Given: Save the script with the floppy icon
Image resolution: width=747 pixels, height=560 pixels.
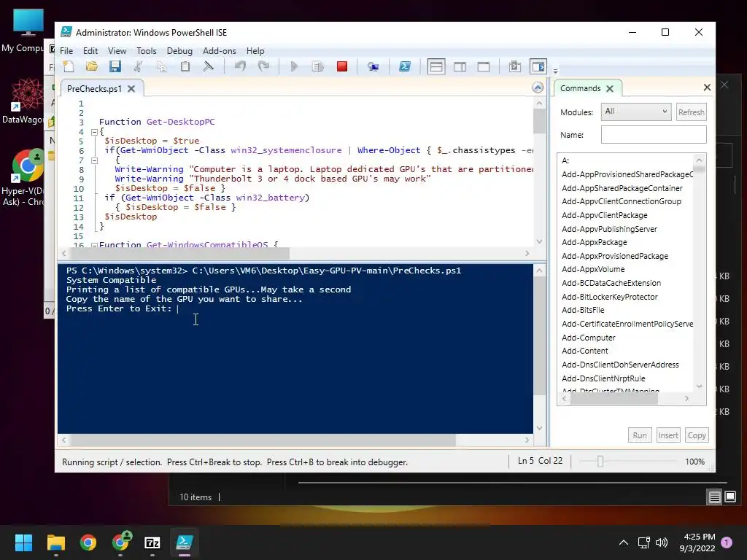Looking at the screenshot, I should [x=115, y=66].
